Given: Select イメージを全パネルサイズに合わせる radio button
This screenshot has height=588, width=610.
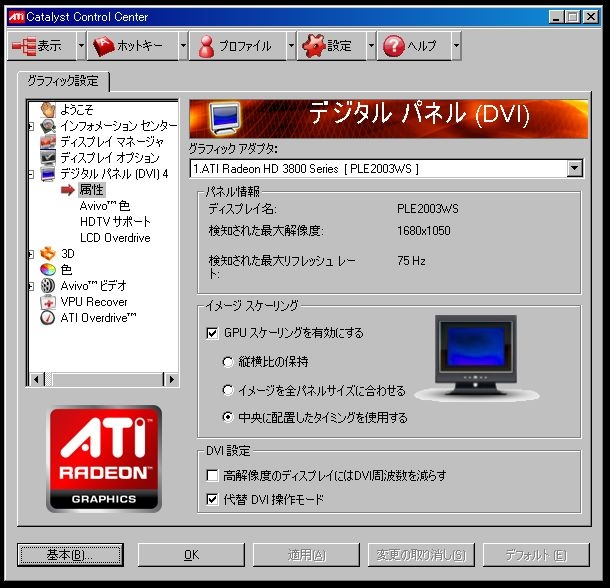Looking at the screenshot, I should pos(228,390).
